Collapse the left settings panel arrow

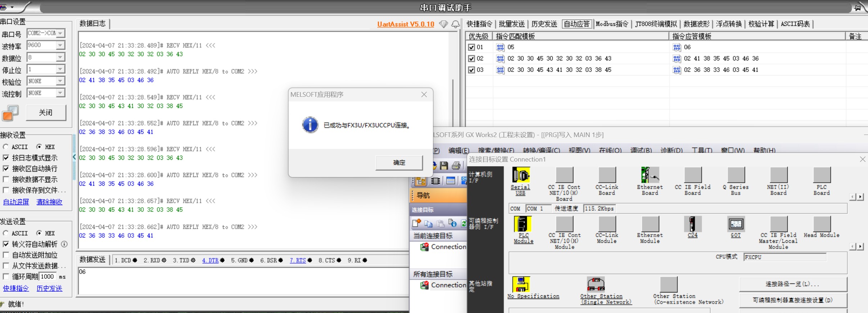tap(74, 157)
